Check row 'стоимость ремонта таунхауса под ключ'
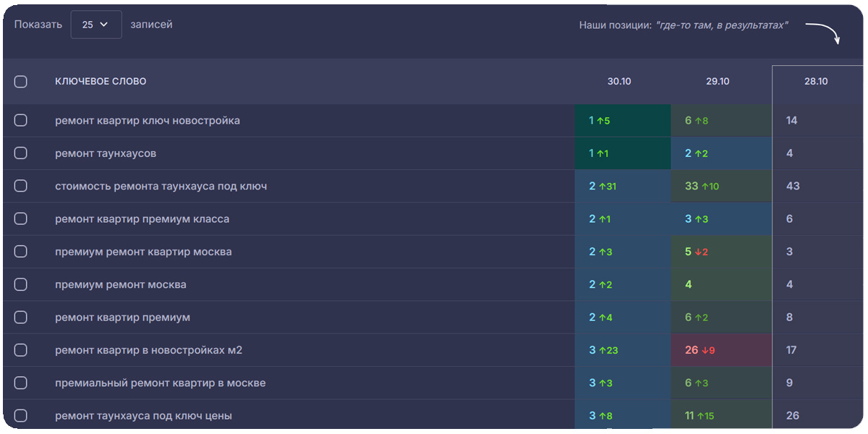Viewport: 868px width, 434px height. click(x=21, y=186)
